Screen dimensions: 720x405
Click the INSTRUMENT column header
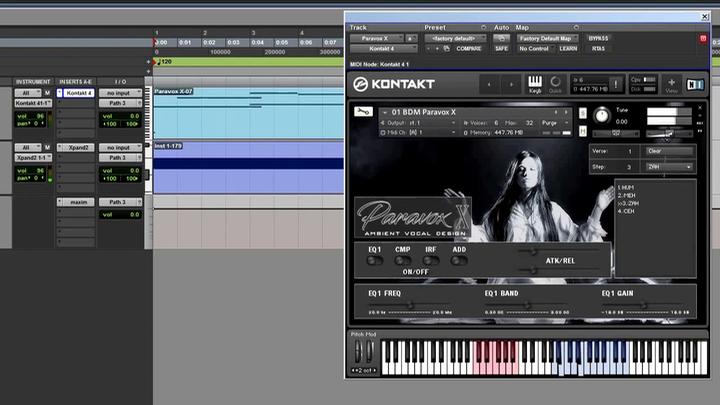pyautogui.click(x=33, y=82)
